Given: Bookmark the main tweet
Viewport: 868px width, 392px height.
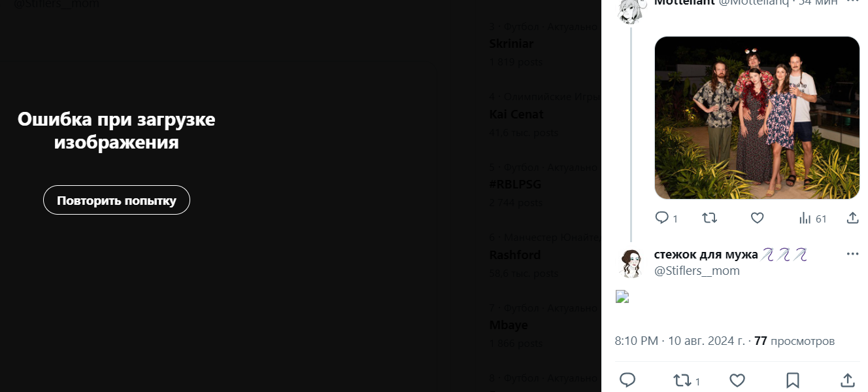Looking at the screenshot, I should coord(792,380).
